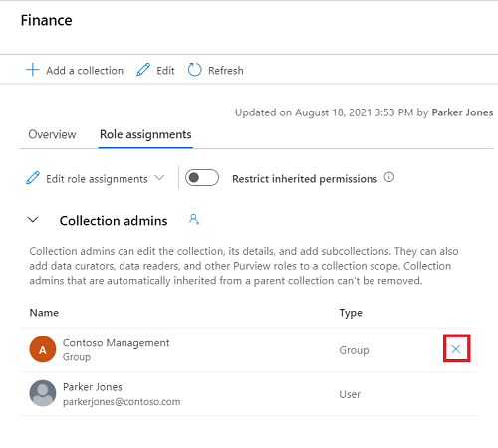Click the parkerjones@contoso.com email text
This screenshot has height=448, width=498.
coord(122,402)
